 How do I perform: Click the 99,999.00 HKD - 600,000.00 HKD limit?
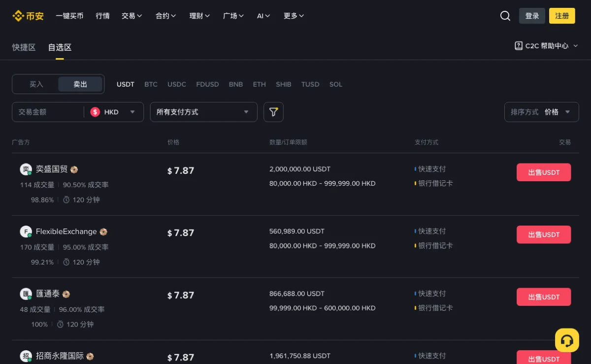click(323, 308)
